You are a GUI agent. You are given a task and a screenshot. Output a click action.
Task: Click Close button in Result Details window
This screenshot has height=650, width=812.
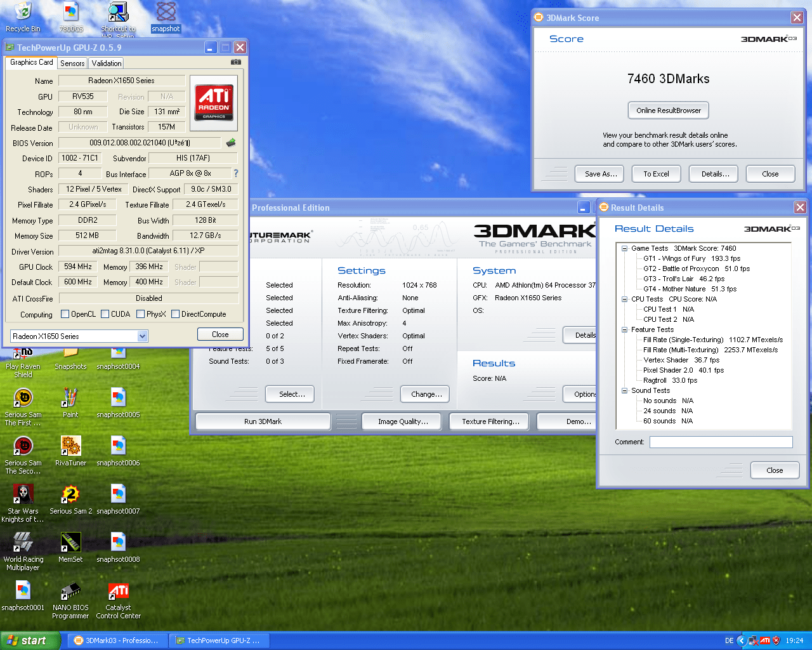click(775, 470)
